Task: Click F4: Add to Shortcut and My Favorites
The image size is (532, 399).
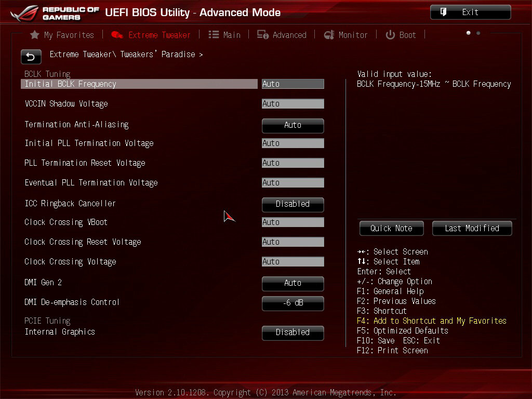Action: (432, 321)
